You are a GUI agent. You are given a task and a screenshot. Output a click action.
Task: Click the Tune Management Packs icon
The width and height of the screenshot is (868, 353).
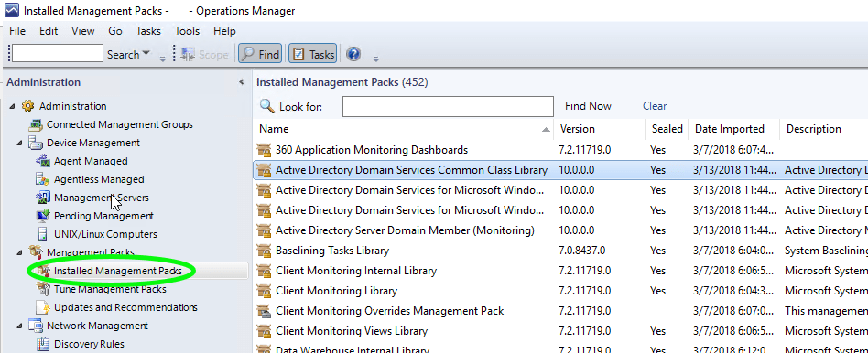click(43, 289)
